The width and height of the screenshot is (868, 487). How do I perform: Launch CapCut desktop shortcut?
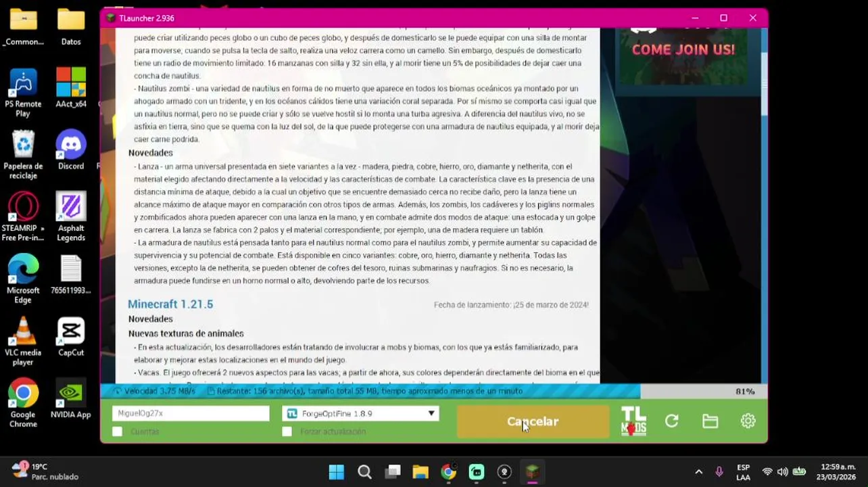pos(71,337)
